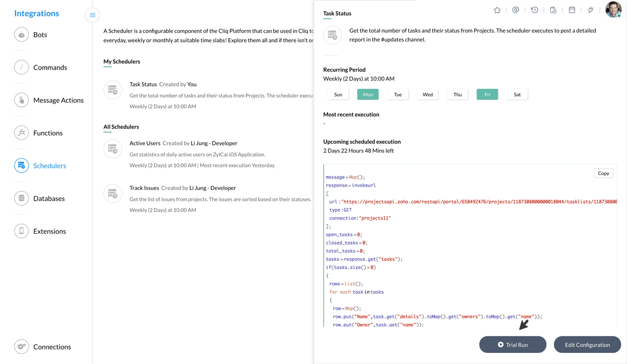Click the star icon in top bar
Screen dimensions: 627x364
(x=497, y=10)
